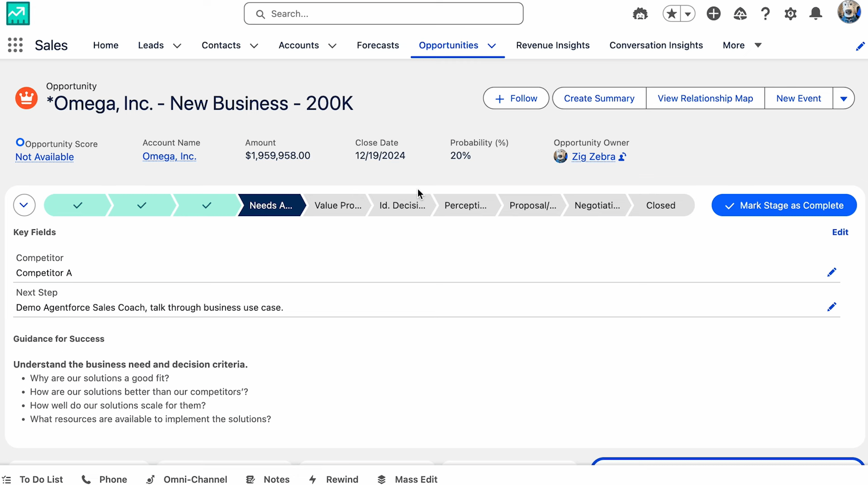
Task: Click inside the Search field
Action: 383,14
